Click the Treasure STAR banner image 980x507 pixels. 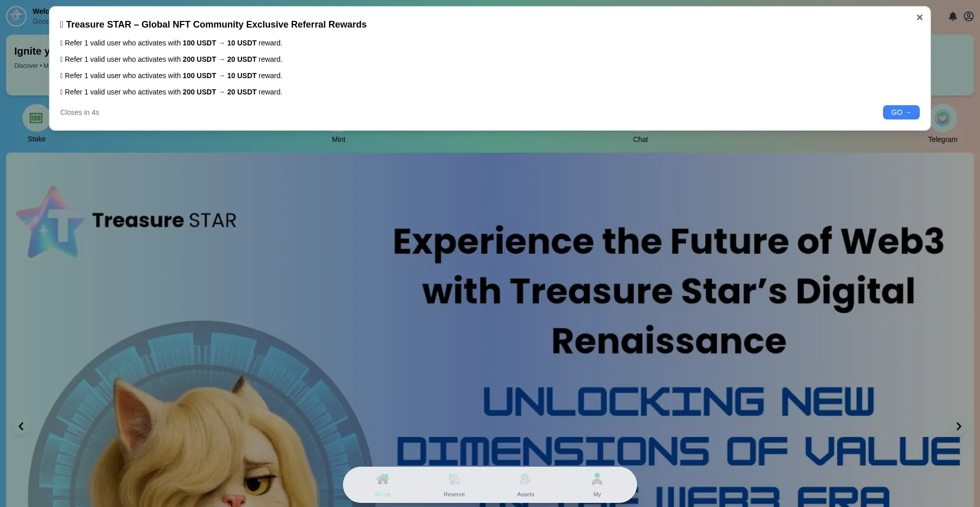[490, 330]
